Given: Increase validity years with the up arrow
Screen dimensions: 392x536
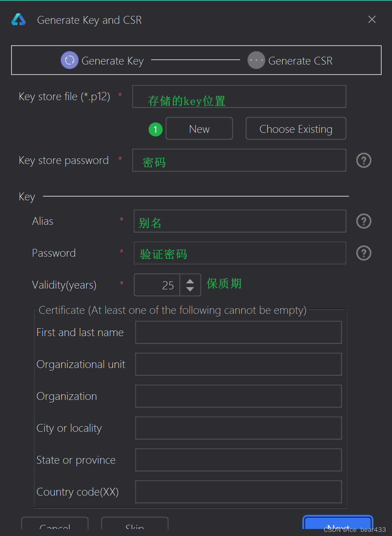Looking at the screenshot, I should tap(190, 281).
